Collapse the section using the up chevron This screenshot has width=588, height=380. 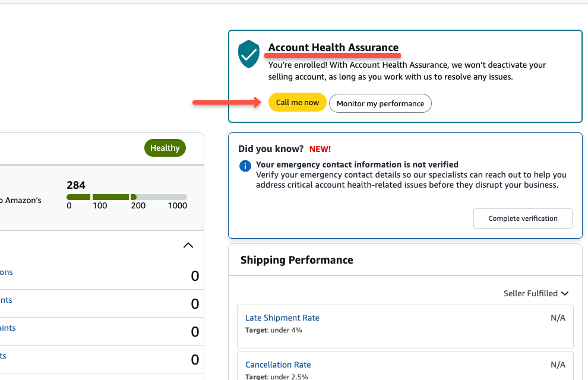tap(188, 245)
